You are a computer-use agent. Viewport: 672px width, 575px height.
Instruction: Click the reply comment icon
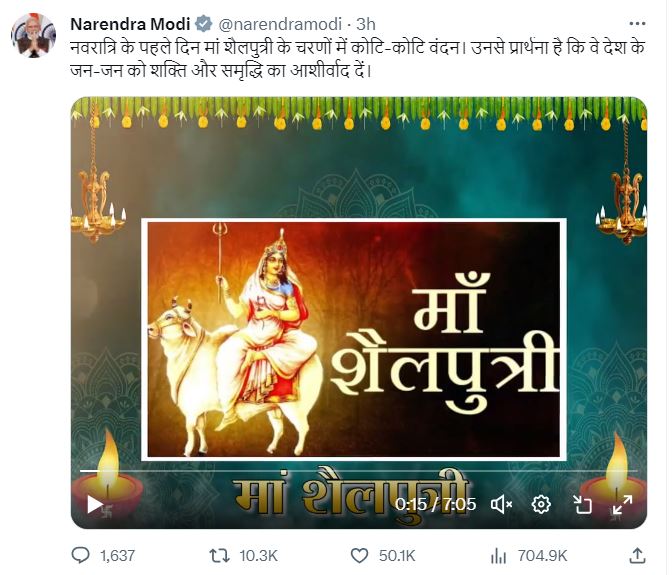click(82, 554)
